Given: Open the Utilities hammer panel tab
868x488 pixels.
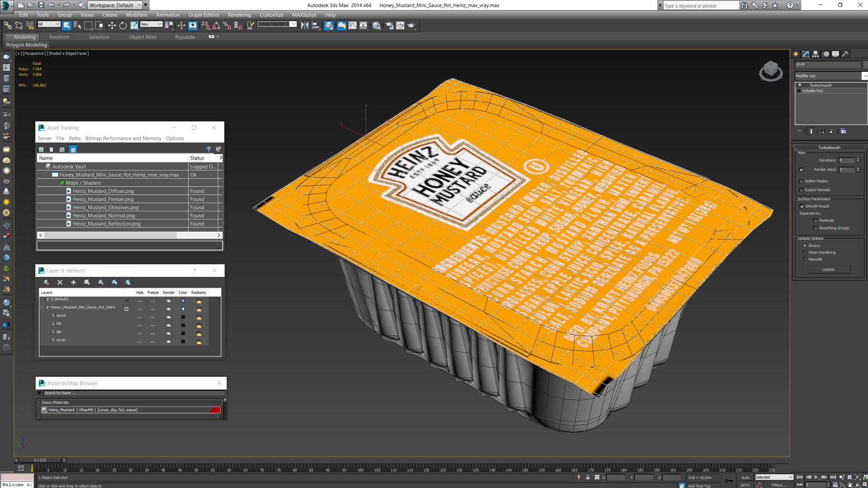Looking at the screenshot, I should tap(845, 54).
